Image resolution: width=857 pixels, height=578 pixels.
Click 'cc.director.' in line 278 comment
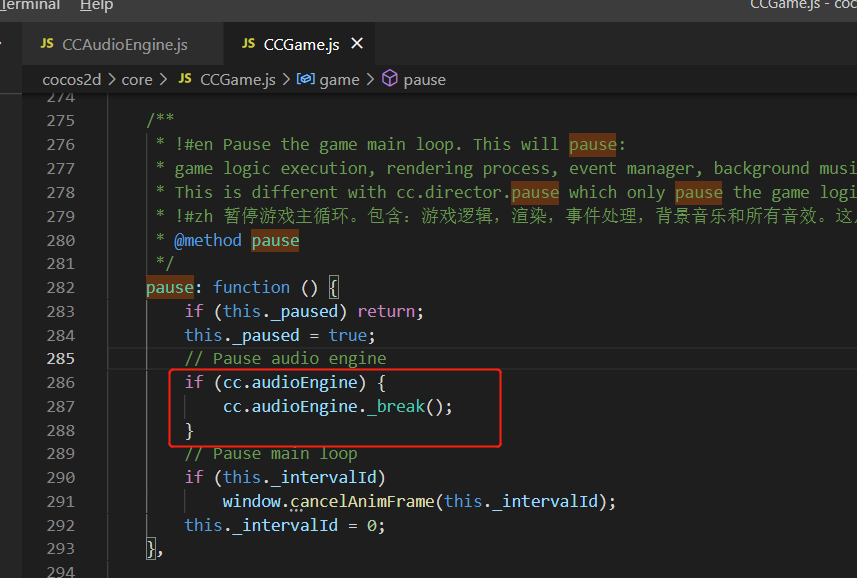[x=454, y=192]
